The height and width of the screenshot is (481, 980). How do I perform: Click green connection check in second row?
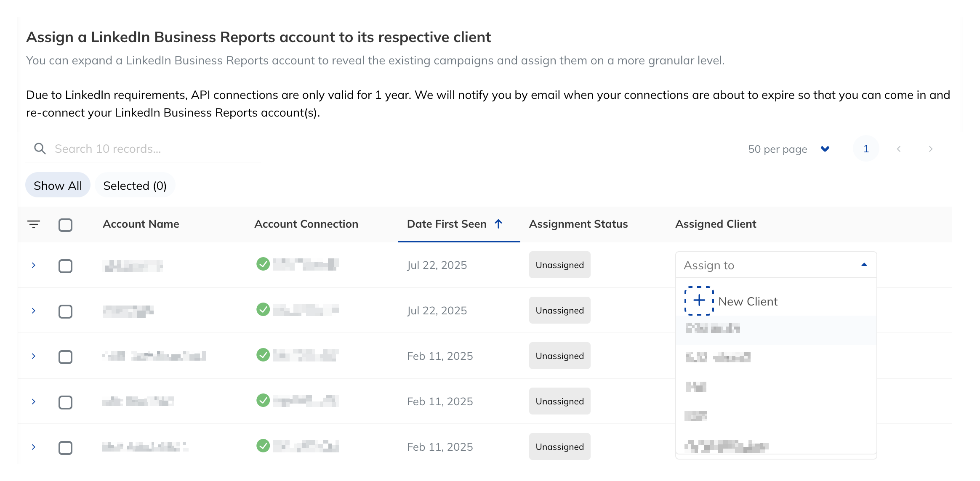(263, 309)
